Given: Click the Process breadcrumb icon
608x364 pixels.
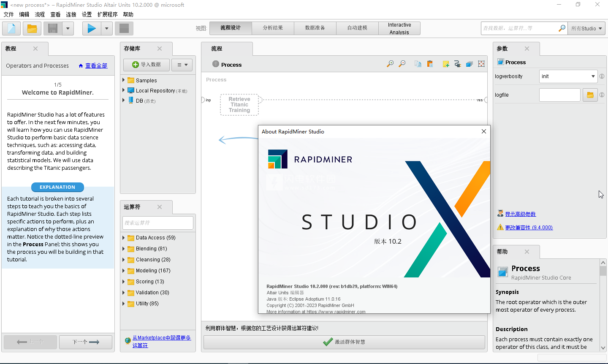Looking at the screenshot, I should 216,64.
